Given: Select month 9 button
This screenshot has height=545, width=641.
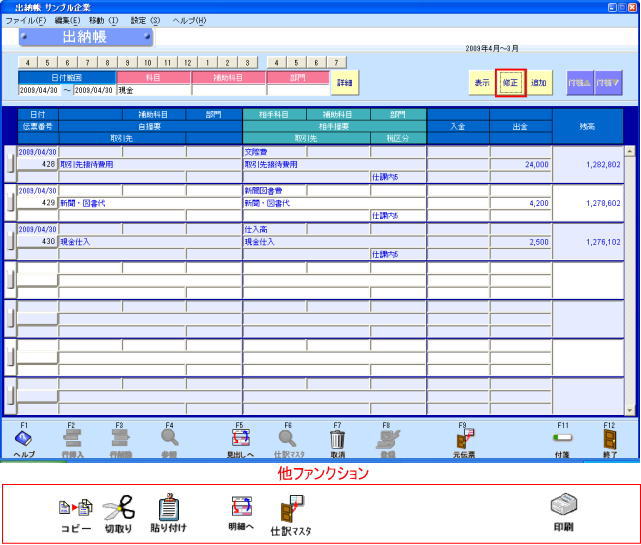Looking at the screenshot, I should [x=128, y=63].
